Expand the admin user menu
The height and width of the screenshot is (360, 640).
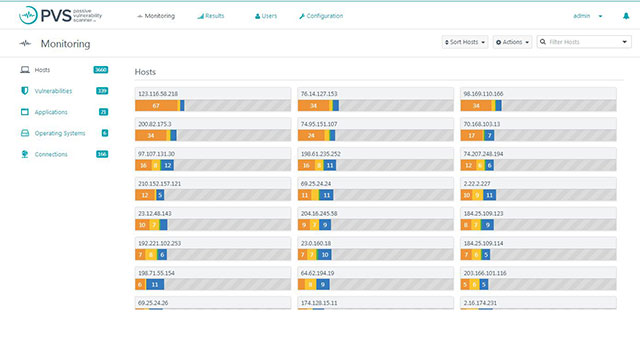pos(587,16)
